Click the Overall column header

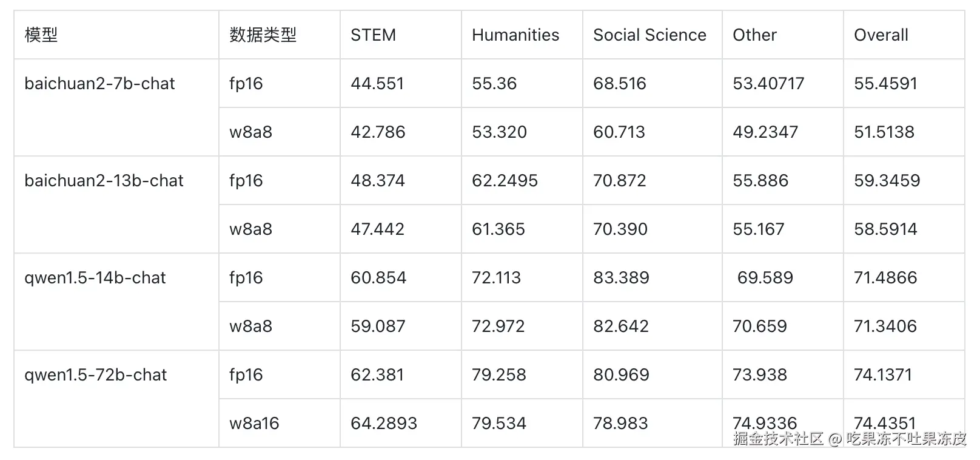click(x=881, y=35)
